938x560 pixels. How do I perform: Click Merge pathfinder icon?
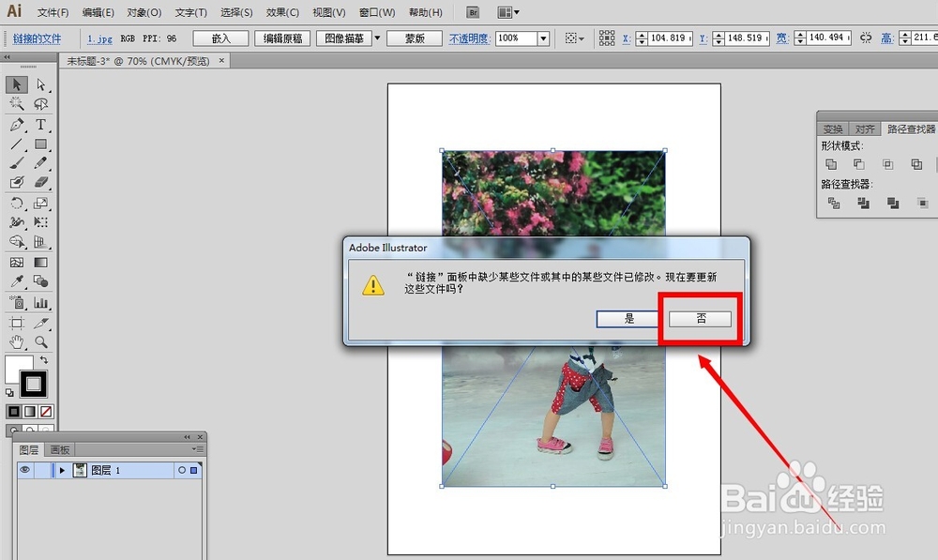click(x=893, y=204)
